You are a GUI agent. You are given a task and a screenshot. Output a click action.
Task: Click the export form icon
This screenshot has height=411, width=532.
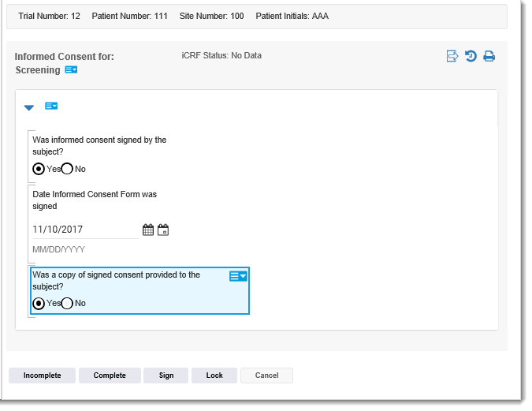pyautogui.click(x=452, y=56)
